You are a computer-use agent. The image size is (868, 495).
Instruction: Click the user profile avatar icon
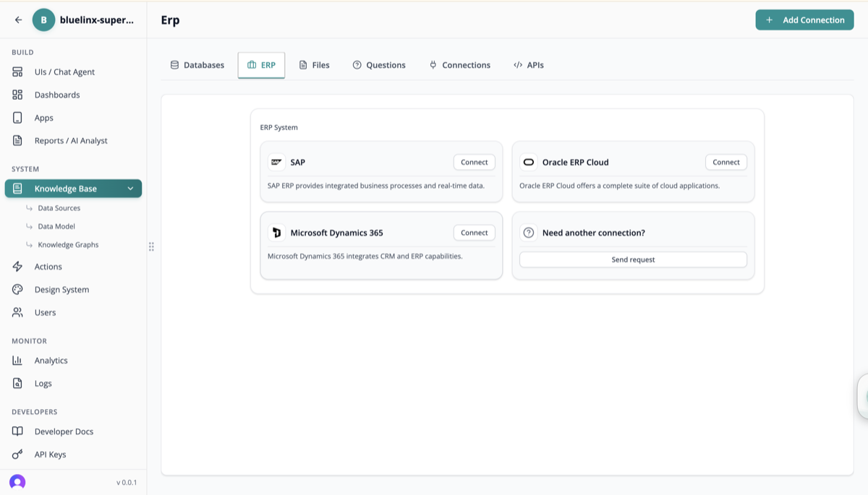(17, 482)
